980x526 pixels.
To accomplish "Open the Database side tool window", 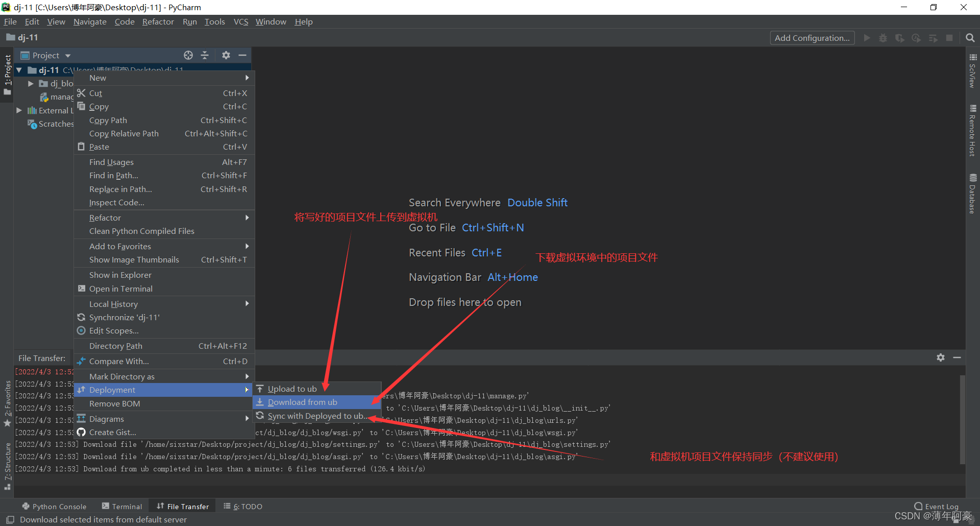I will coord(973,194).
